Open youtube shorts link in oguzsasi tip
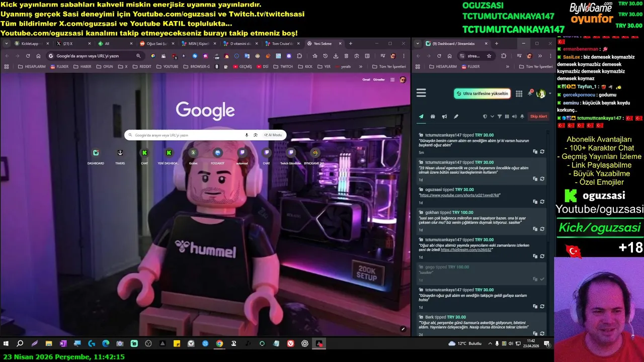This screenshot has height=362, width=644. (460, 195)
